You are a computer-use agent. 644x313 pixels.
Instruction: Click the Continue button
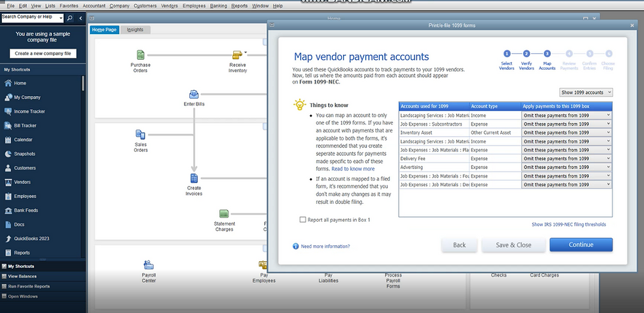581,245
